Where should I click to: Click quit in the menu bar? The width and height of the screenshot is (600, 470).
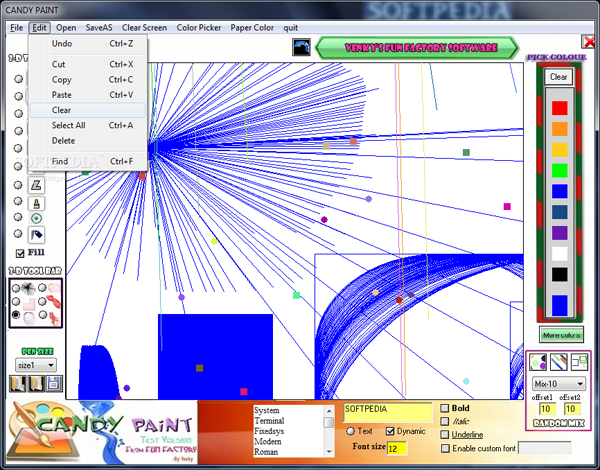tap(290, 28)
